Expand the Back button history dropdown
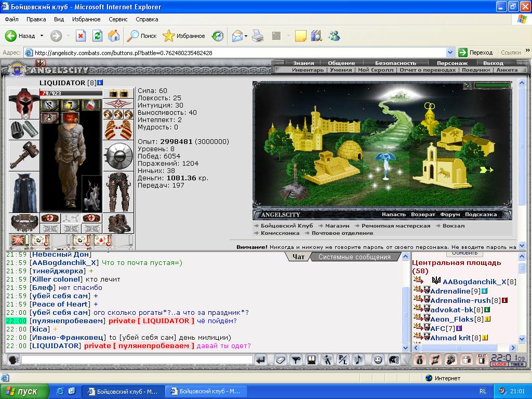The width and height of the screenshot is (532, 399). (x=42, y=36)
